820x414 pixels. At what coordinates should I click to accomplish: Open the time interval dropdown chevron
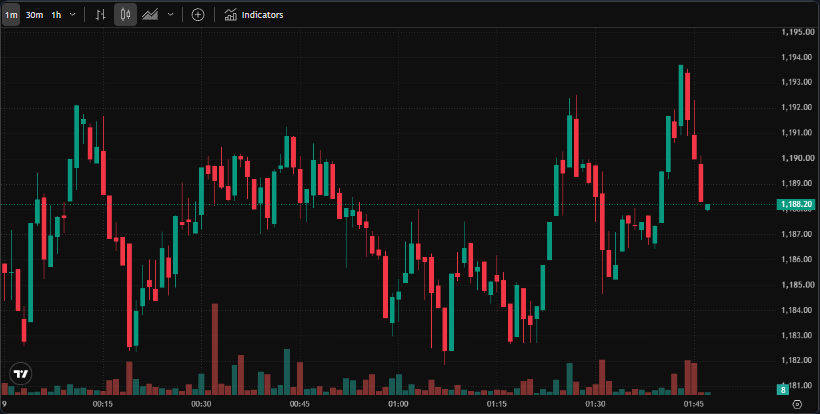click(73, 15)
